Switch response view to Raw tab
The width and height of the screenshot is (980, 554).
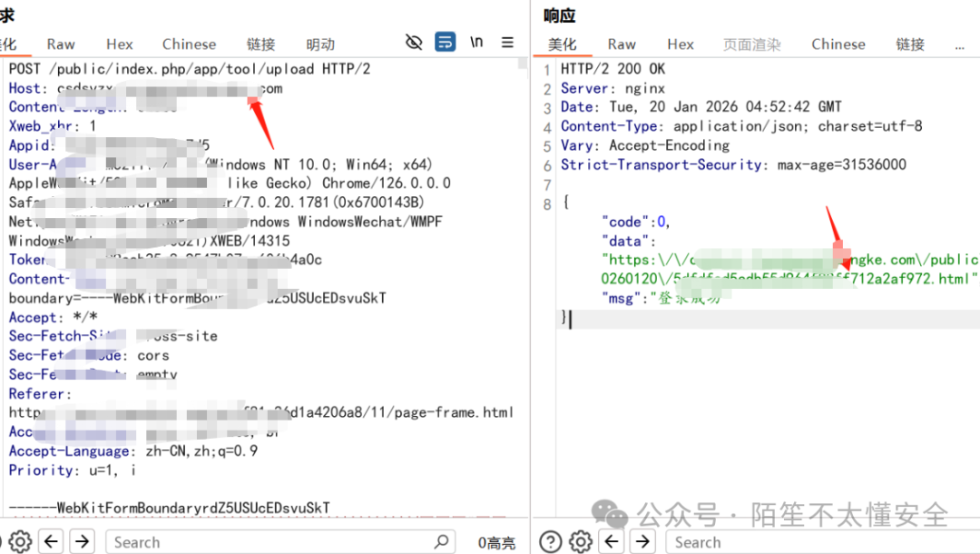622,45
